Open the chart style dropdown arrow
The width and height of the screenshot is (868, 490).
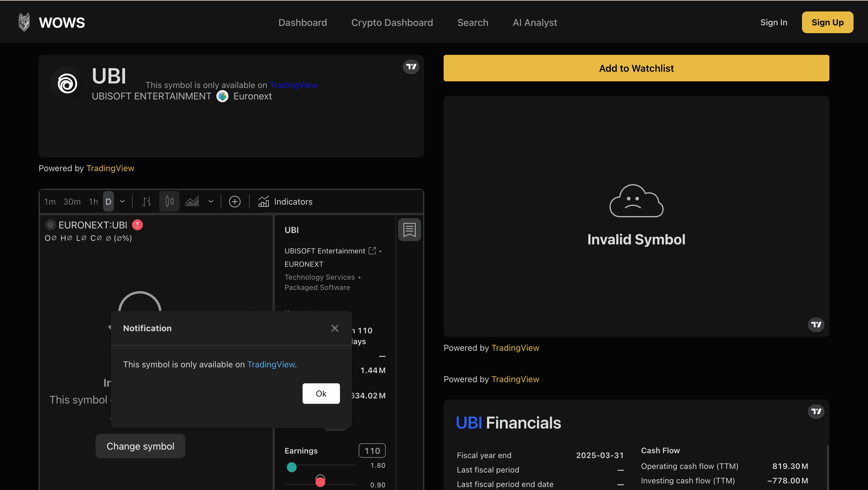coord(211,201)
